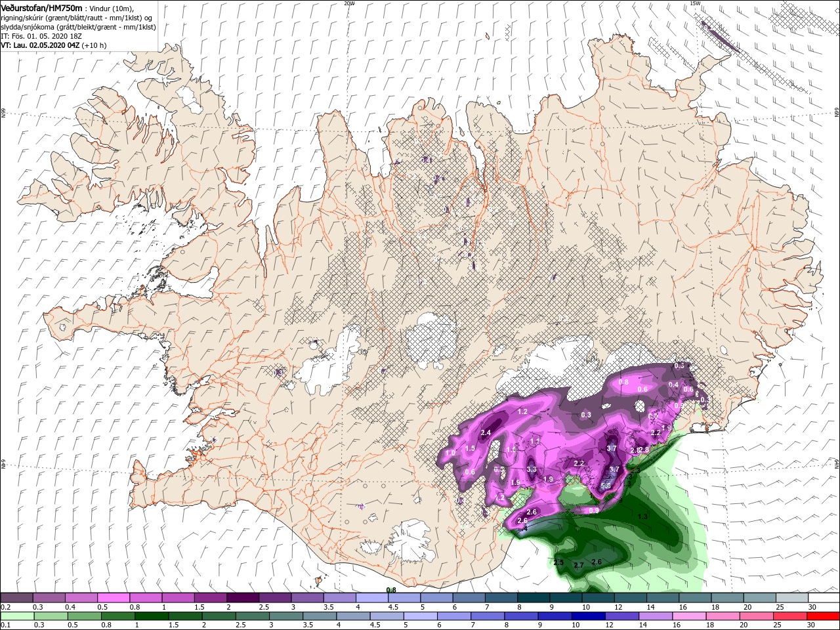Click the black 1.3 rain value offshore
840x630 pixels.
[x=642, y=517]
